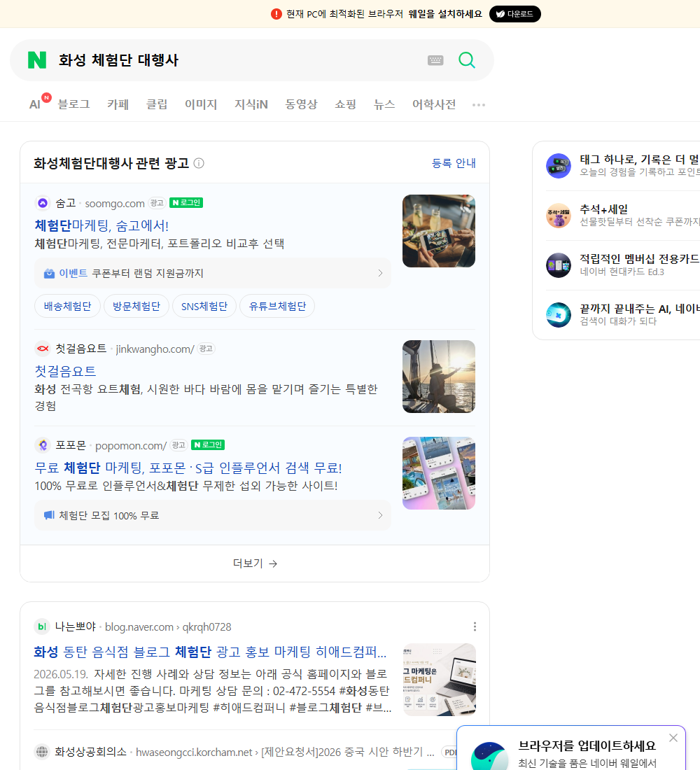This screenshot has width=700, height=770.
Task: Open 체험단마케팅, 숨고에서! ad title
Action: pyautogui.click(x=101, y=225)
